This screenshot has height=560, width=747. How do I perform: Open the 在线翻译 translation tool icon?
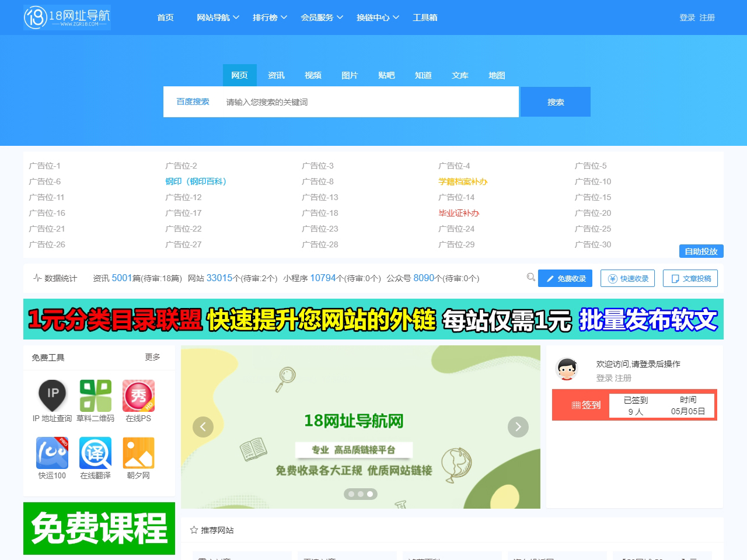click(x=95, y=453)
